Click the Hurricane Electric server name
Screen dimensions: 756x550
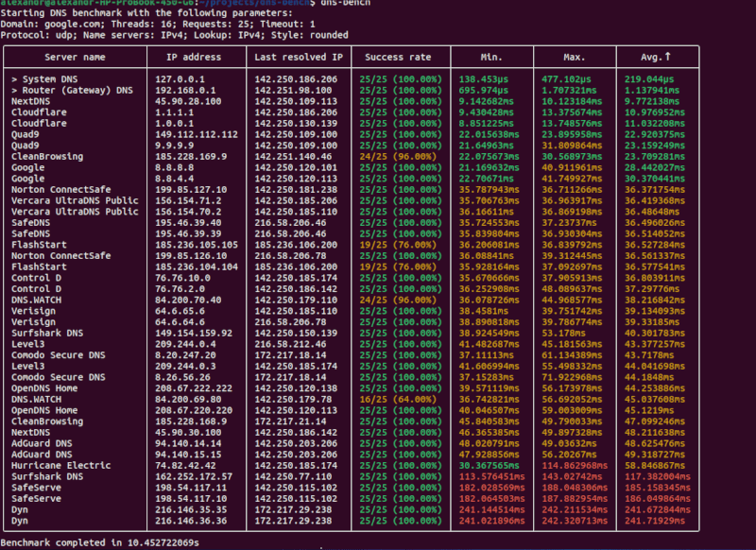click(x=59, y=465)
